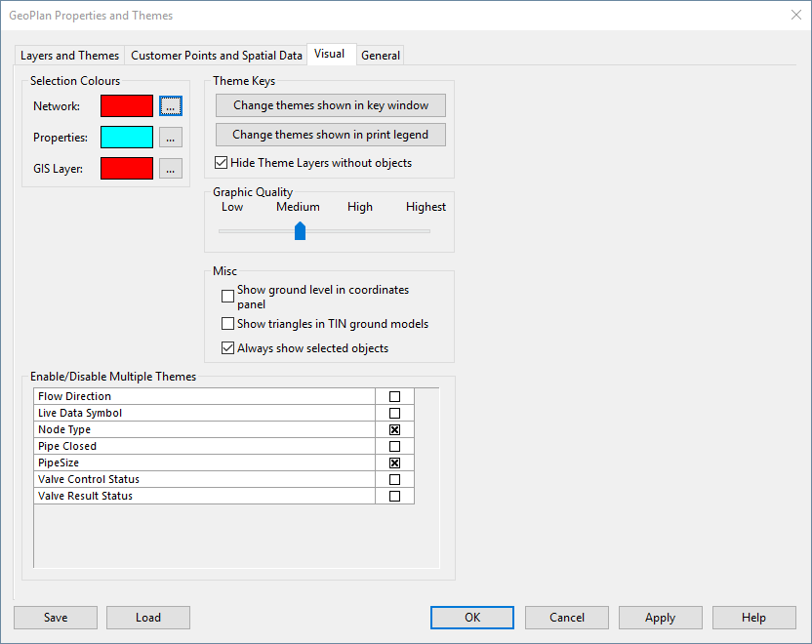
Task: Click Change themes shown in key window
Action: coord(331,105)
